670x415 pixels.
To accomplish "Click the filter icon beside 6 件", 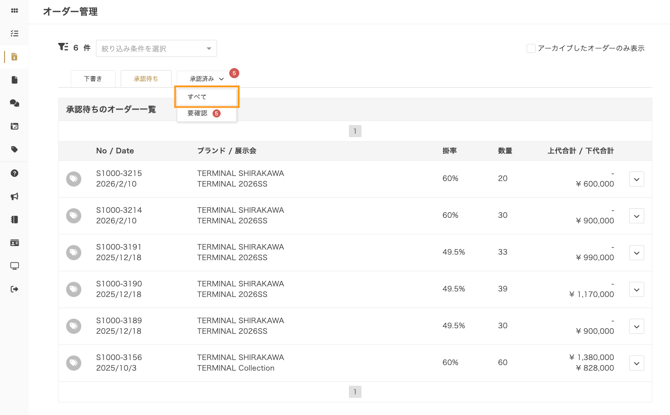I will pos(63,47).
